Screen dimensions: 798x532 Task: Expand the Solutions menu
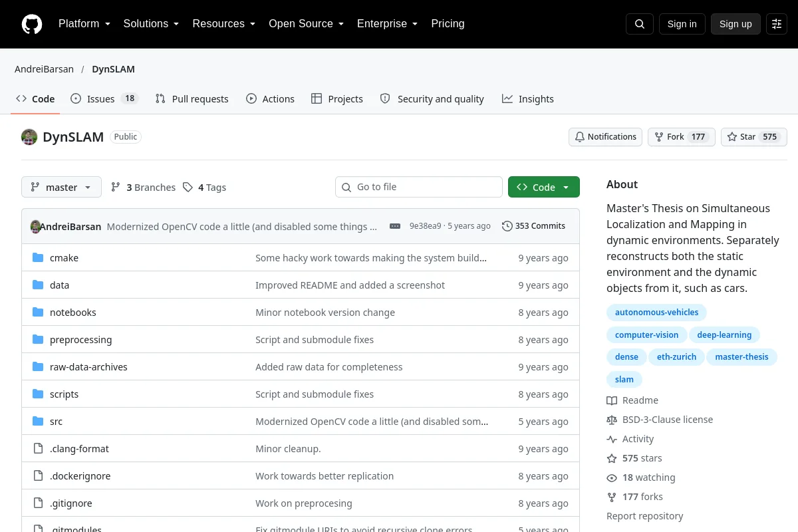(x=151, y=24)
